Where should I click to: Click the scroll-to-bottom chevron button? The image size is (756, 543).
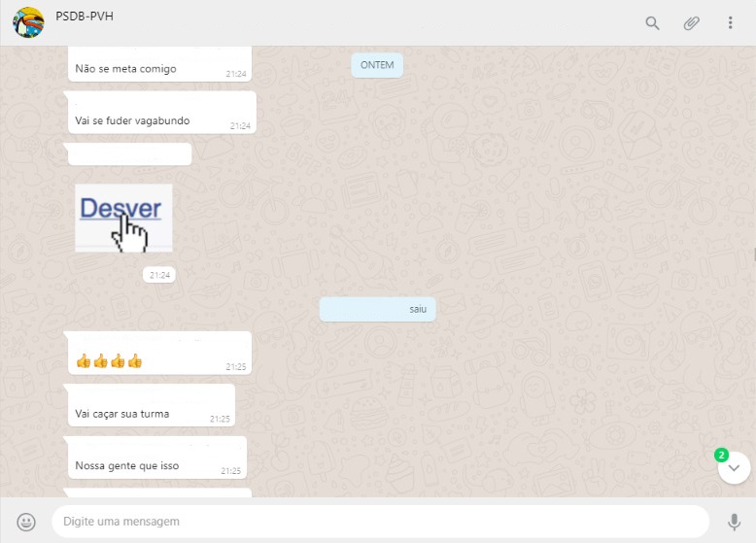[x=734, y=468]
